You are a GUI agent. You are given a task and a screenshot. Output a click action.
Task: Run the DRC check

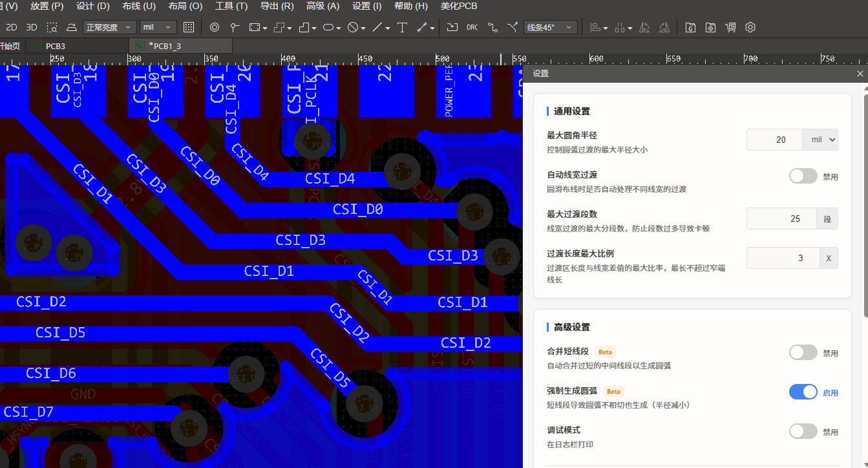pos(472,27)
